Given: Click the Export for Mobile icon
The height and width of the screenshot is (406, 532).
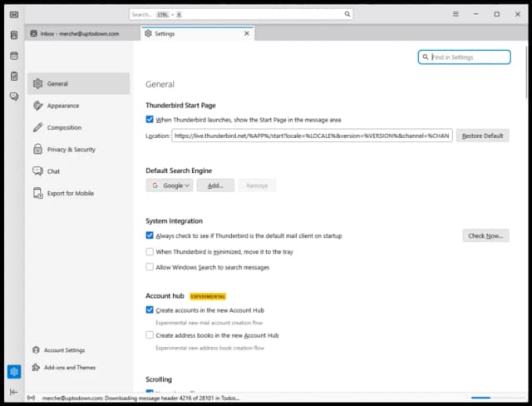Looking at the screenshot, I should point(37,193).
